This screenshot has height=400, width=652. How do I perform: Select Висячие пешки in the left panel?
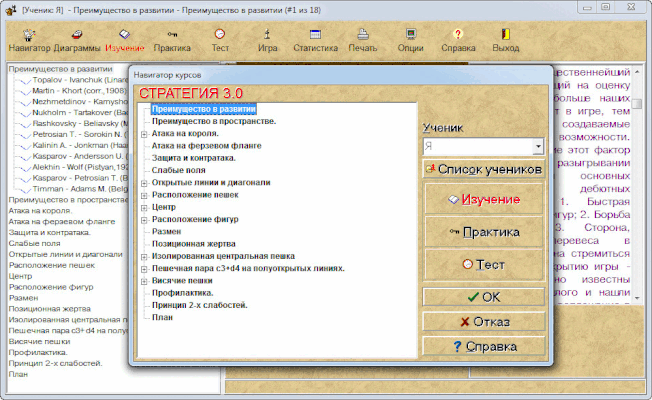(40, 341)
